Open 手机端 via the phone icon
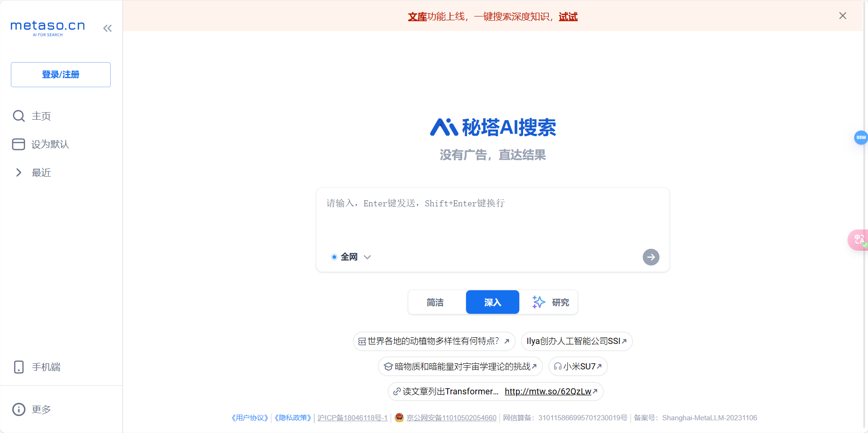Image resolution: width=868 pixels, height=433 pixels. click(19, 367)
